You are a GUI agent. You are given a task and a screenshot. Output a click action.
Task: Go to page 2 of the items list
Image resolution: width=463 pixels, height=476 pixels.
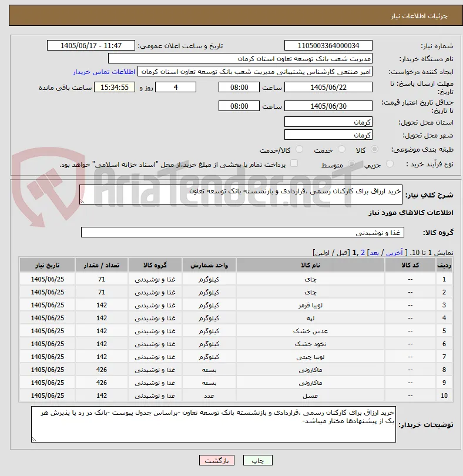pos(363,253)
